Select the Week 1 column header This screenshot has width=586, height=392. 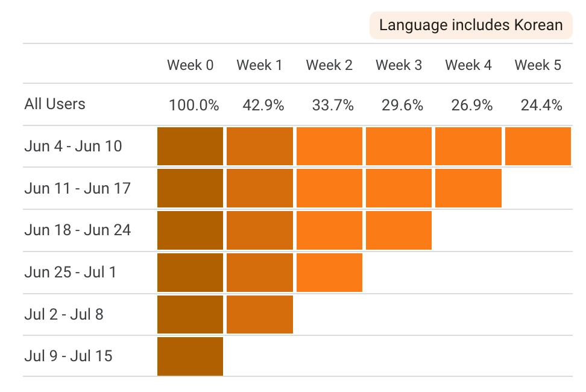(259, 65)
